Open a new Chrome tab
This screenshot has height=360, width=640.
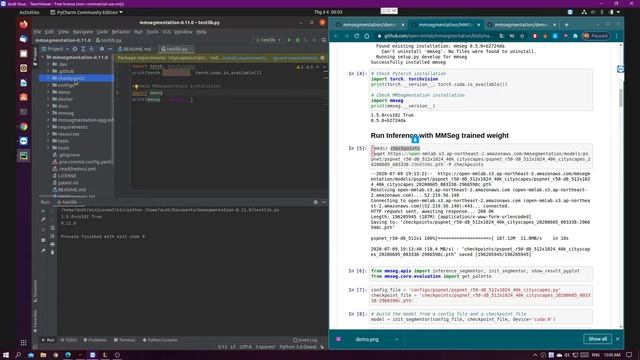(566, 25)
